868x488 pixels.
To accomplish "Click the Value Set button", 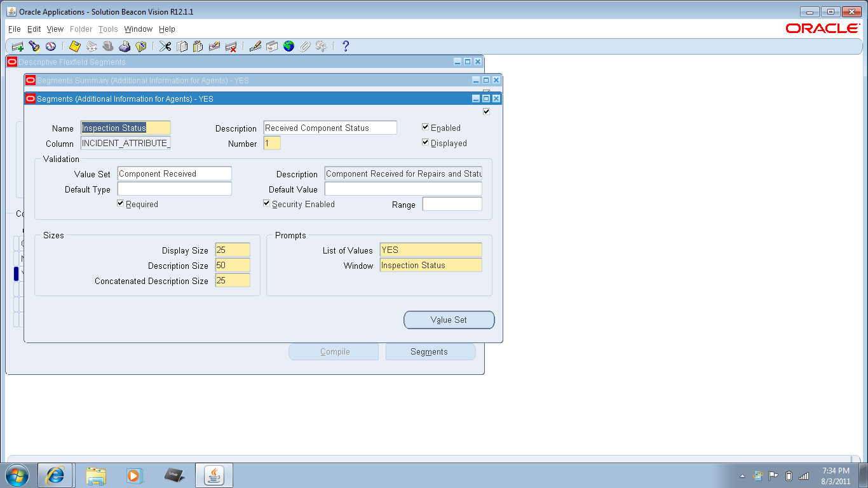I will [x=449, y=320].
